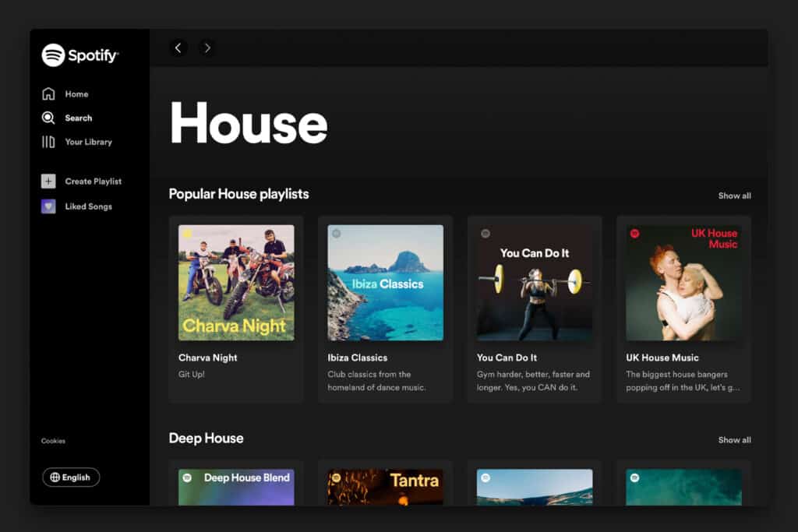This screenshot has height=532, width=798.
Task: Open Your Library icon
Action: click(x=48, y=142)
